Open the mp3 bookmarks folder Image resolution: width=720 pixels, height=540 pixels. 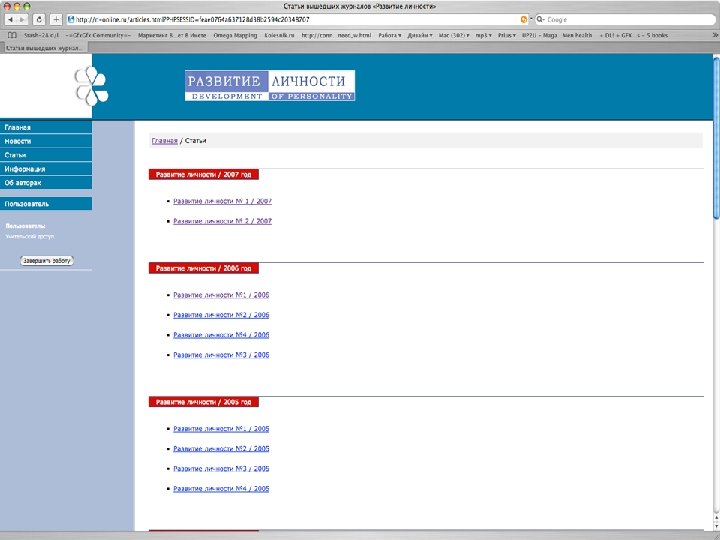(483, 35)
